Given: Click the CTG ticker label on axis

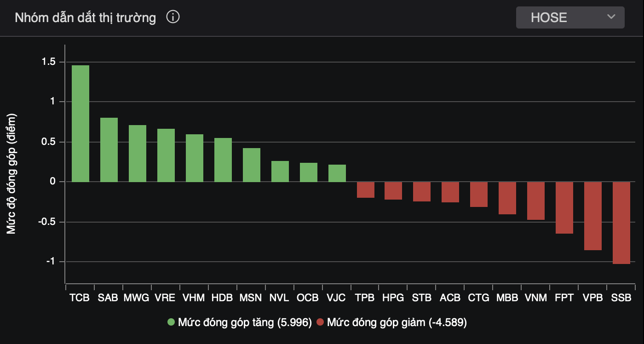Looking at the screenshot, I should point(479,298).
